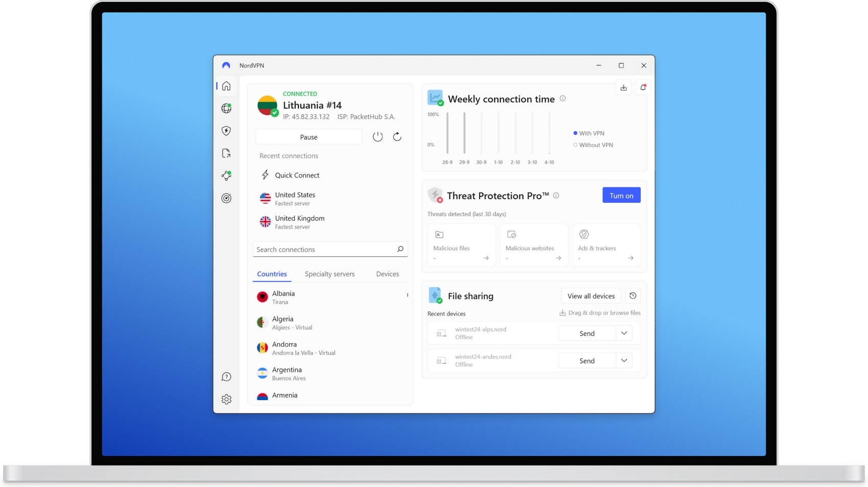The image size is (868, 487).
Task: Switch to the Countries tab
Action: 272,274
